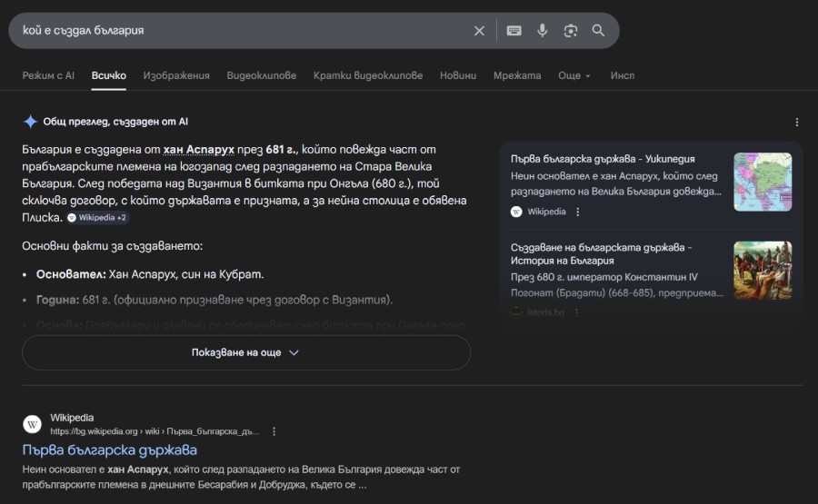Click Wikipedia favicon in first source card
This screenshot has height=504, width=818.
[516, 212]
